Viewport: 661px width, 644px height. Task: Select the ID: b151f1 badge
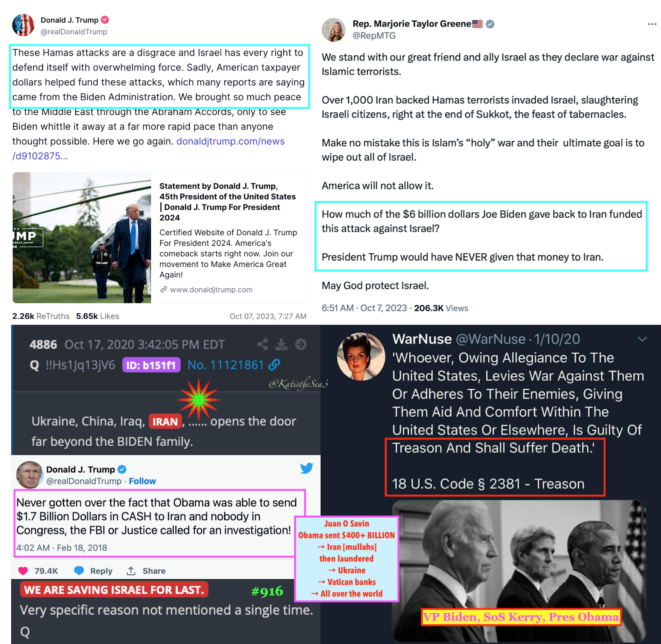pos(151,365)
